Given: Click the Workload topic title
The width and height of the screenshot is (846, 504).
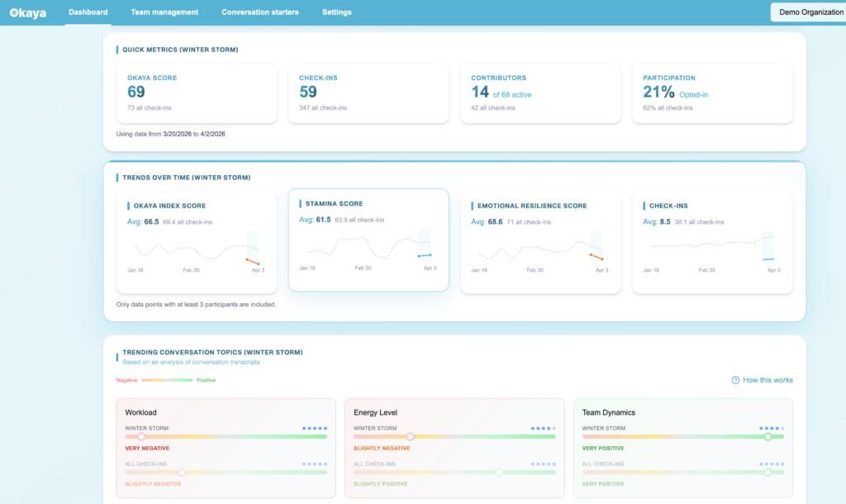Looking at the screenshot, I should pyautogui.click(x=140, y=412).
